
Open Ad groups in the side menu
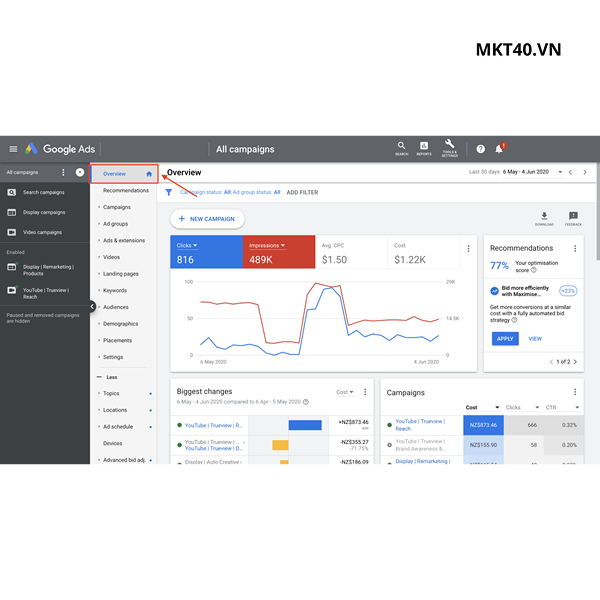coord(116,224)
